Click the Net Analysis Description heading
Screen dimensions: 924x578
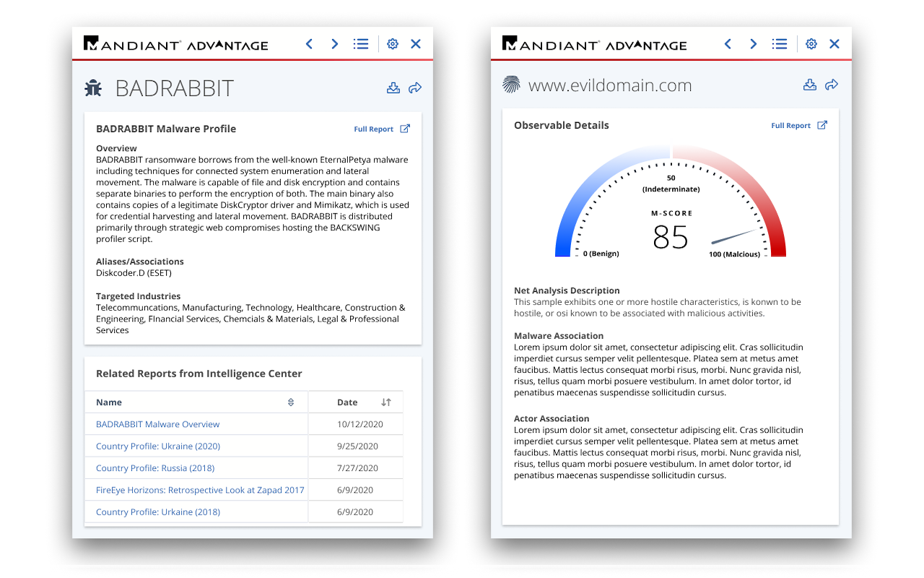567,290
